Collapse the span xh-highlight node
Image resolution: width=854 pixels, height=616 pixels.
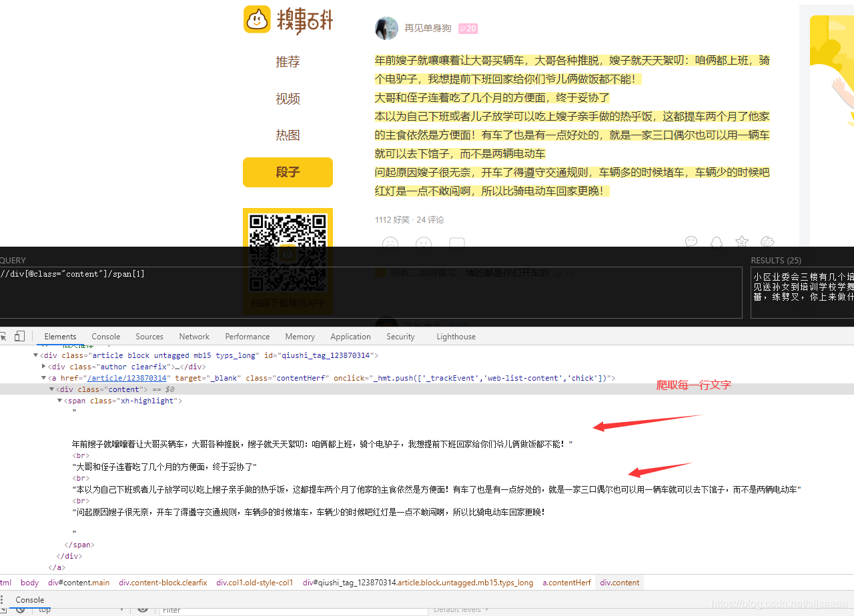60,401
